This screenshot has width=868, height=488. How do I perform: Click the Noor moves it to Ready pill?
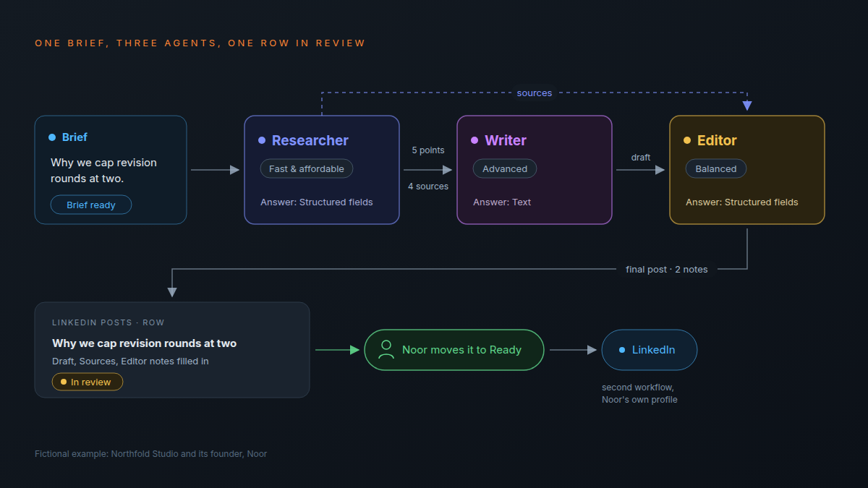pos(454,350)
